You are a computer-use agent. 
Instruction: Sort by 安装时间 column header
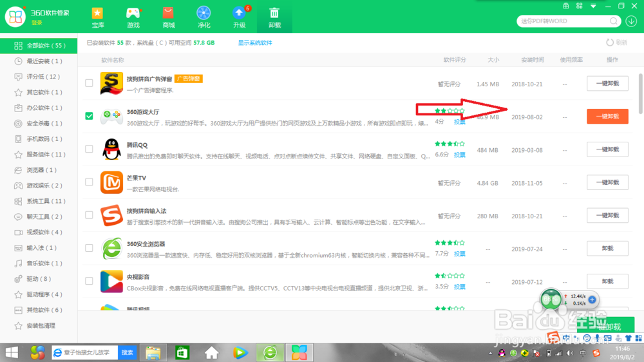click(x=533, y=60)
